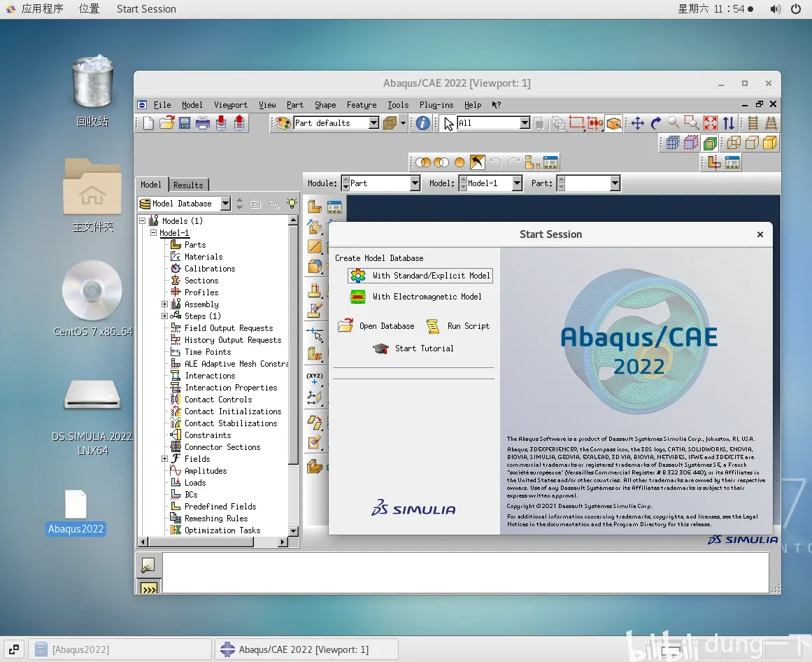This screenshot has width=812, height=662.
Task: Click the Auto-Fit View icon
Action: click(x=711, y=123)
